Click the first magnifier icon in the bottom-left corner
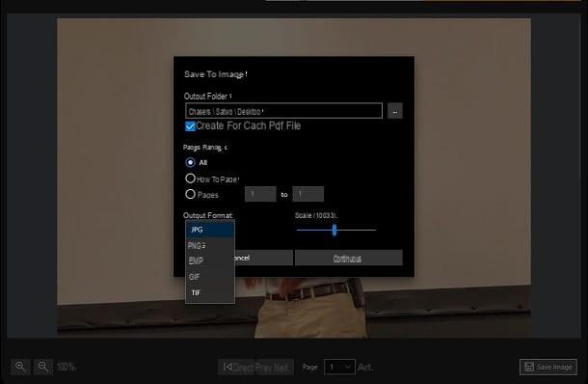 pyautogui.click(x=20, y=367)
